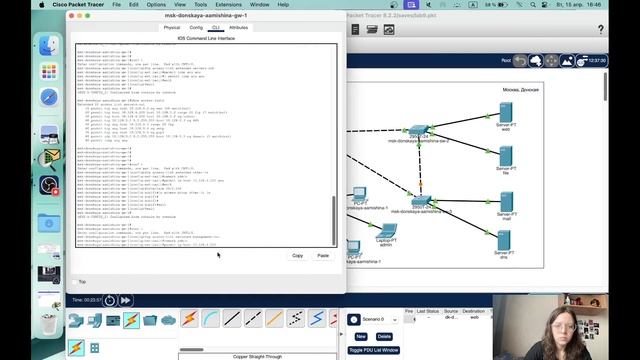Click the New scenario button
Screen dimensions: 640x360
coord(361,337)
